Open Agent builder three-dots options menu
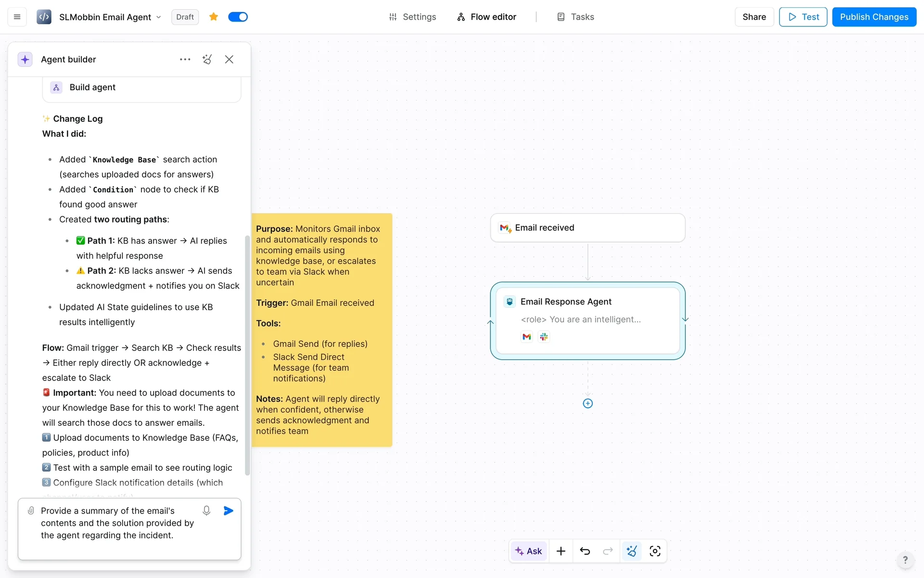924x578 pixels. point(185,59)
